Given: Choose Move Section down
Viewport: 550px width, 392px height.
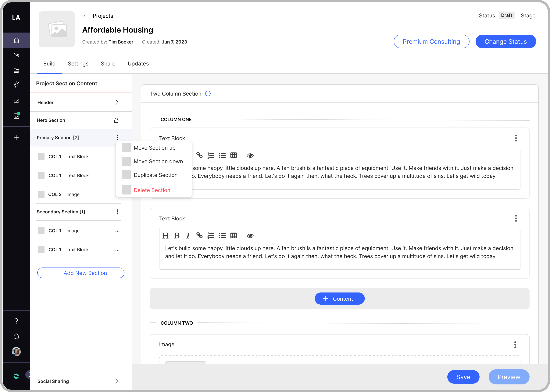Looking at the screenshot, I should 154,161.
